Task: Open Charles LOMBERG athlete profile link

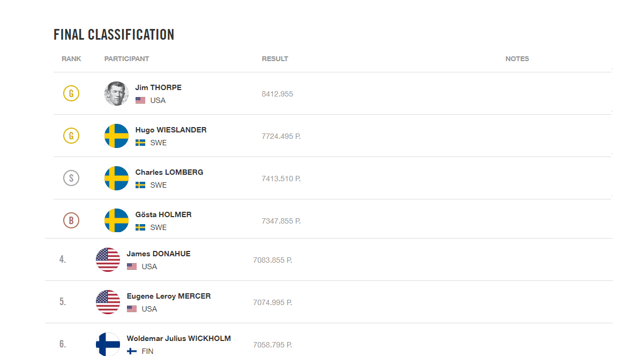Action: (x=169, y=172)
